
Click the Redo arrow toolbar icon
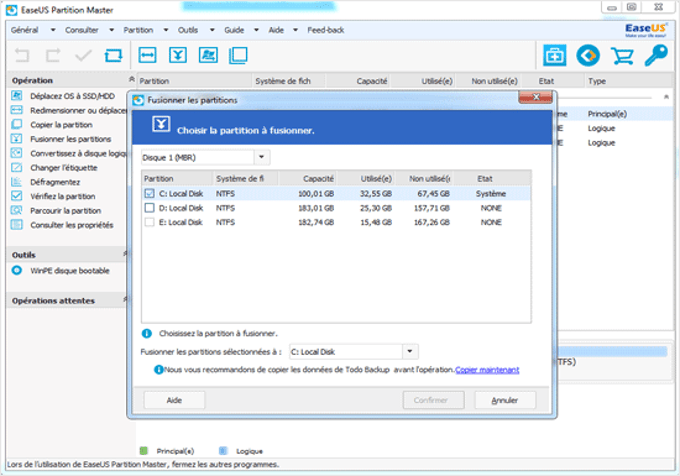[x=53, y=55]
